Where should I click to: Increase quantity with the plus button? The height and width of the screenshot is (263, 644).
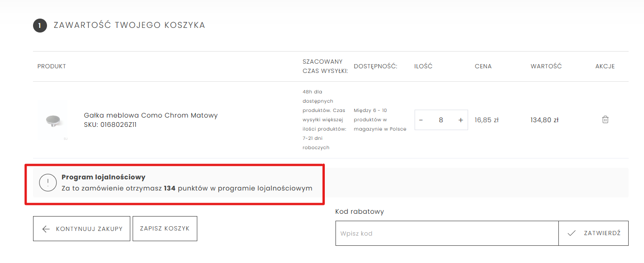461,120
